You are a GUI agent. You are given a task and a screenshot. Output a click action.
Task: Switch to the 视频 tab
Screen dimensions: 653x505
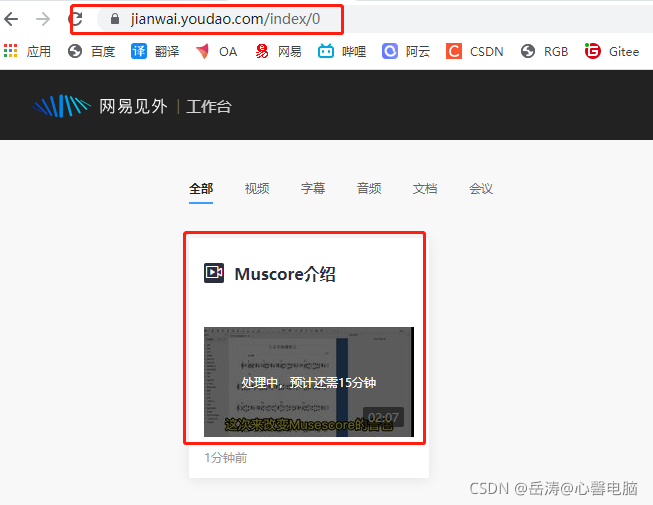(x=257, y=189)
